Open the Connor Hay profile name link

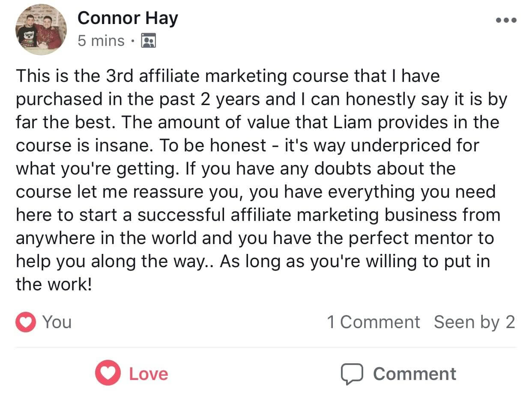click(128, 18)
